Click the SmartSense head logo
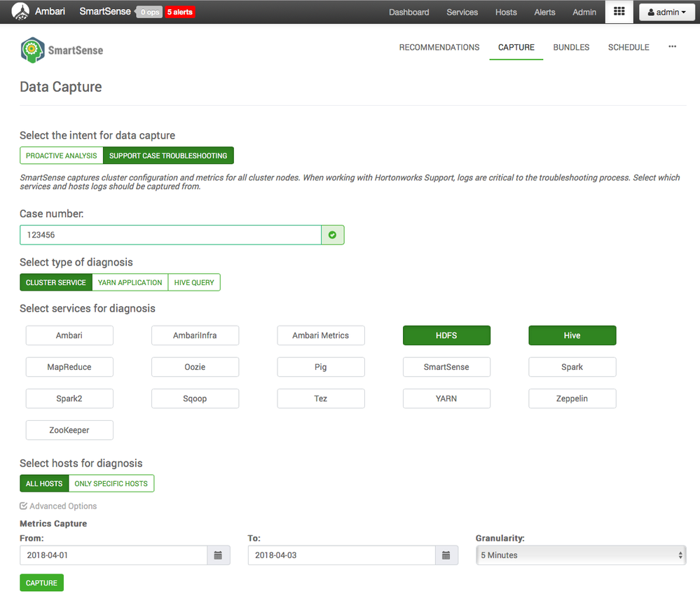 pos(32,50)
